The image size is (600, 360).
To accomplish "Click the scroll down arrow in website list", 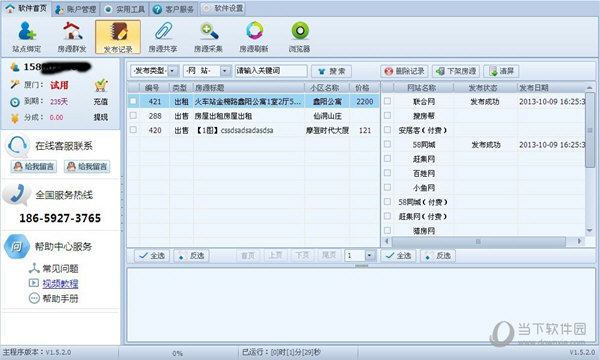I will [590, 230].
